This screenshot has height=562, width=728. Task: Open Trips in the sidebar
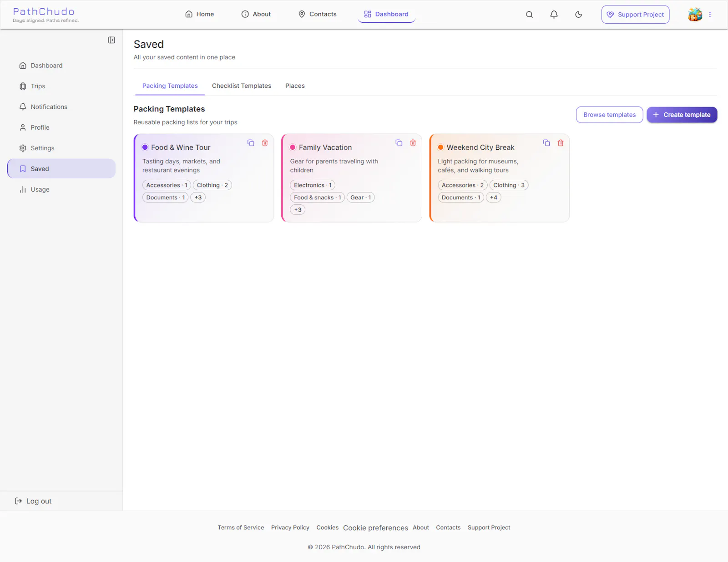tap(61, 86)
